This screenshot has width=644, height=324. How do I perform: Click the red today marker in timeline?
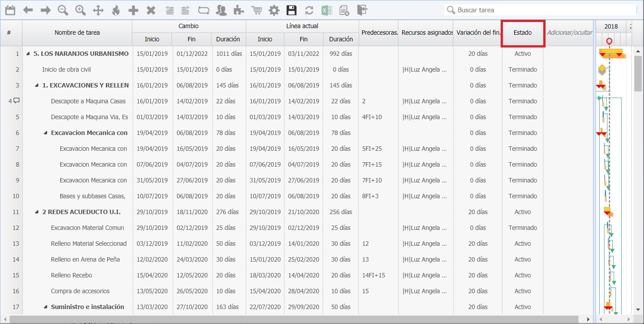609,41
